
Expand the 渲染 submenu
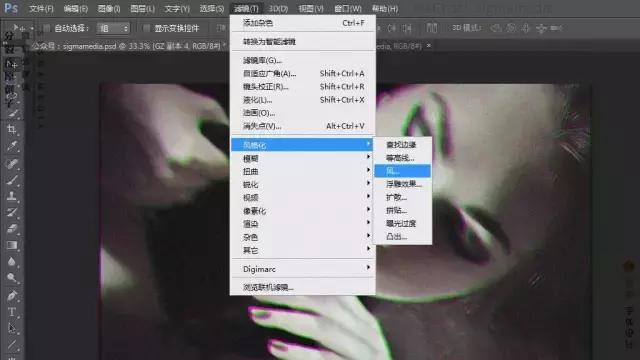pos(302,223)
